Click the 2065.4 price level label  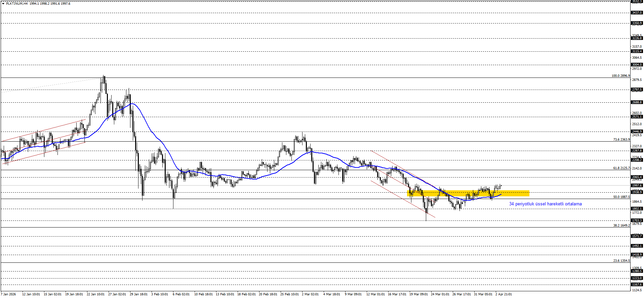coord(637,177)
